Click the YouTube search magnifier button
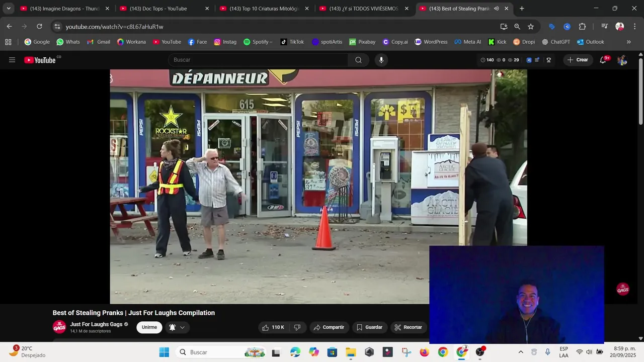The width and height of the screenshot is (644, 362). (x=358, y=60)
